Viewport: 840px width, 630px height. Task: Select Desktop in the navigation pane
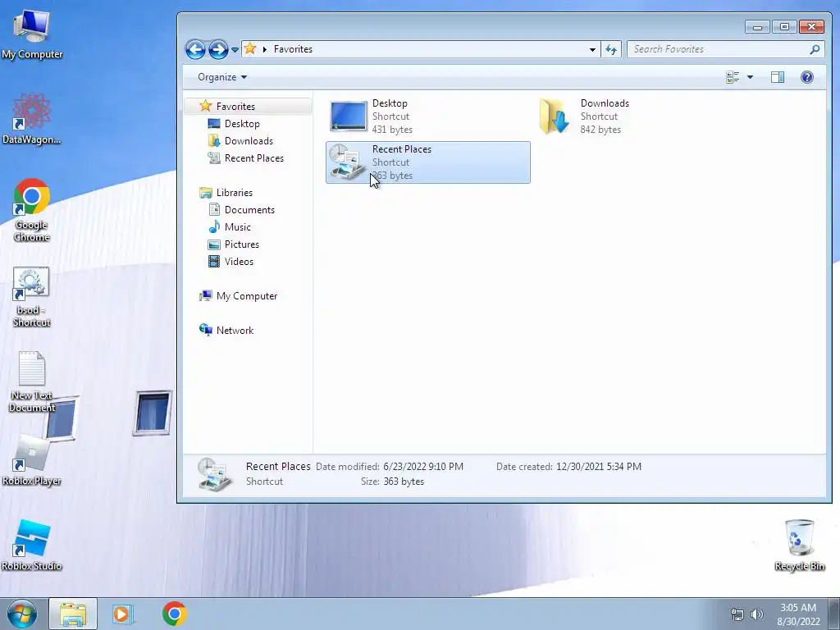coord(242,124)
